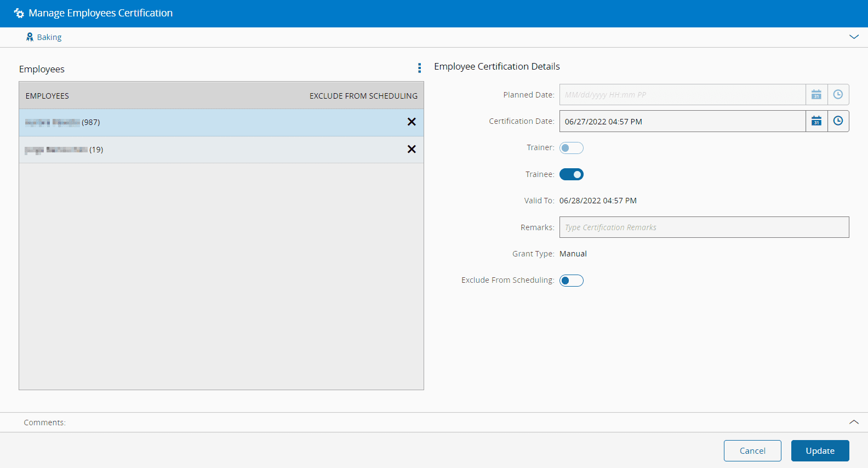The width and height of the screenshot is (868, 468).
Task: Open the Certification Date clock picker
Action: (x=838, y=121)
